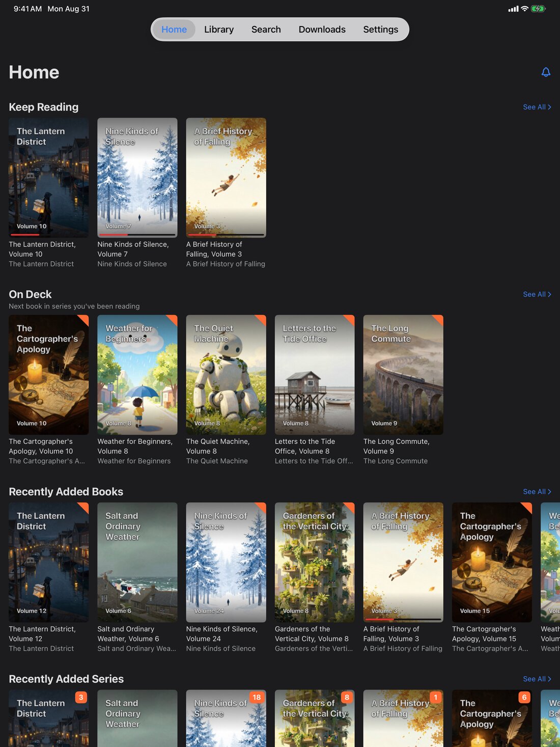This screenshot has height=747, width=560.
Task: Switch to the Library tab
Action: coord(219,30)
